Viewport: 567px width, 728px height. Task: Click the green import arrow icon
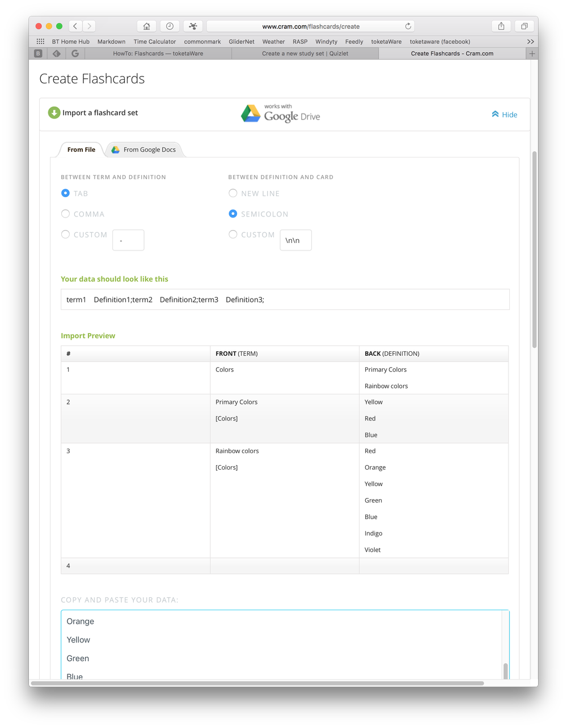[54, 113]
